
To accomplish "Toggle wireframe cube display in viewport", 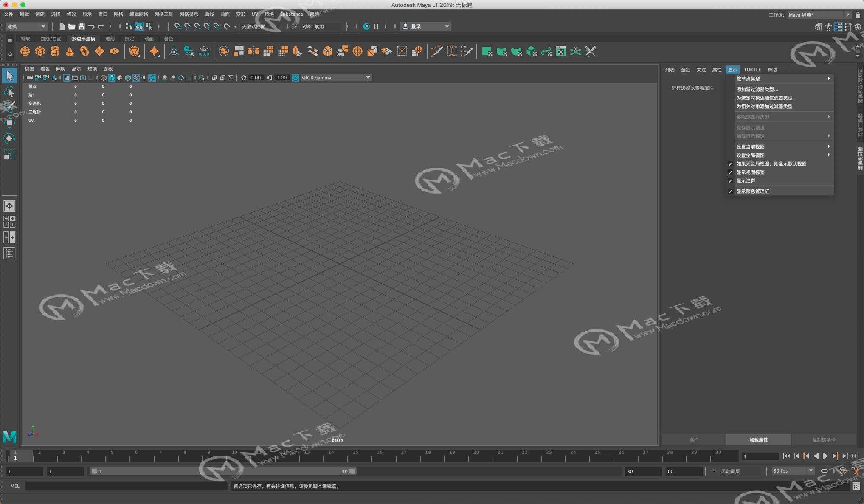I will [104, 78].
